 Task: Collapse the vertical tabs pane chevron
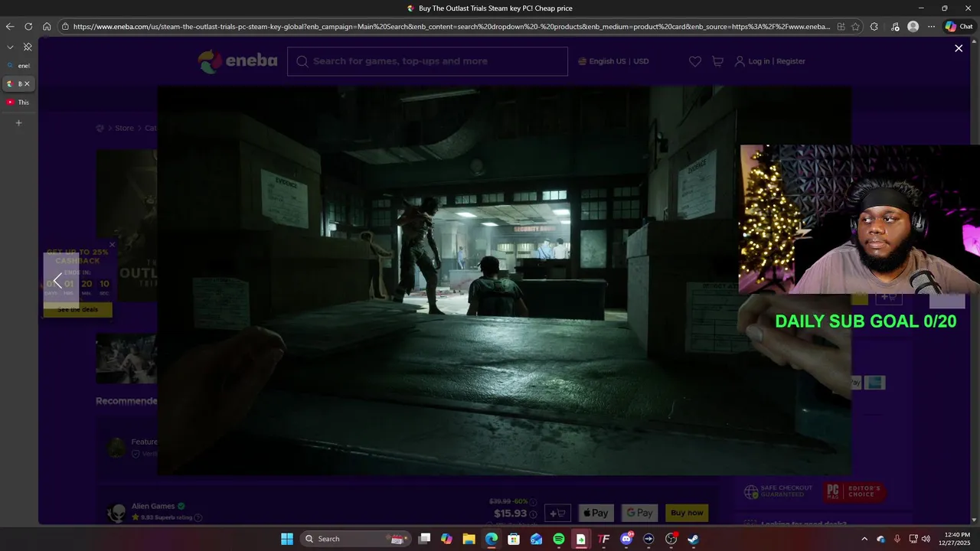[x=10, y=47]
